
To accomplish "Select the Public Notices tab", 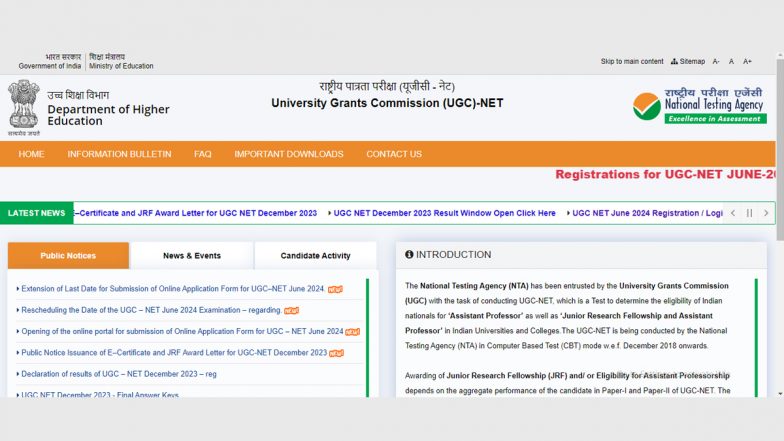I will (x=68, y=256).
